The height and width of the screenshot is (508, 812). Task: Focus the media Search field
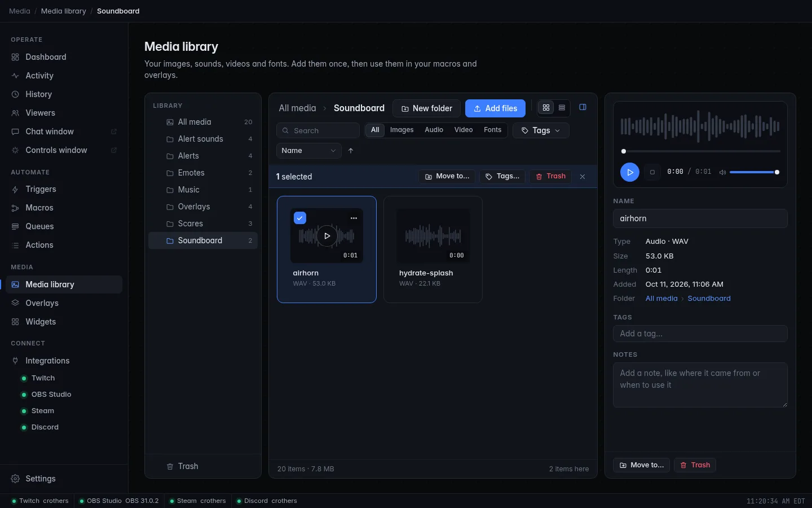tap(318, 130)
